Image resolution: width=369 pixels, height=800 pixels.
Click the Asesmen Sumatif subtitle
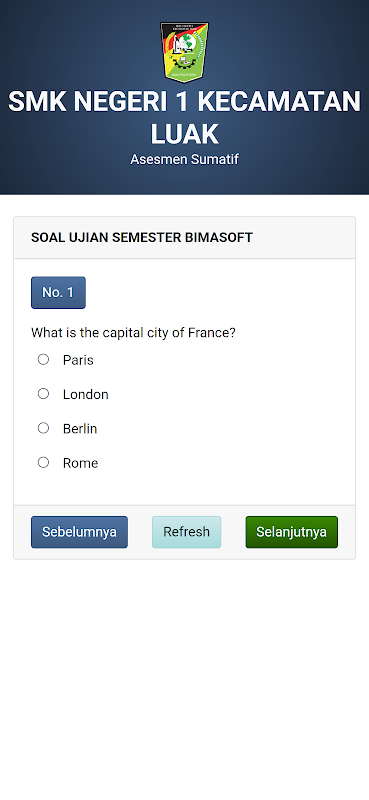[x=184, y=159]
